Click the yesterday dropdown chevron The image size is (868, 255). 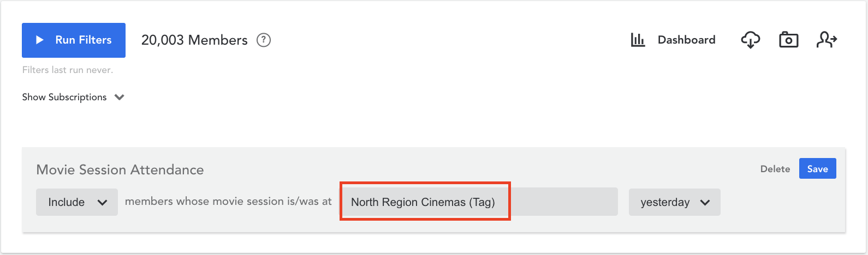click(705, 203)
